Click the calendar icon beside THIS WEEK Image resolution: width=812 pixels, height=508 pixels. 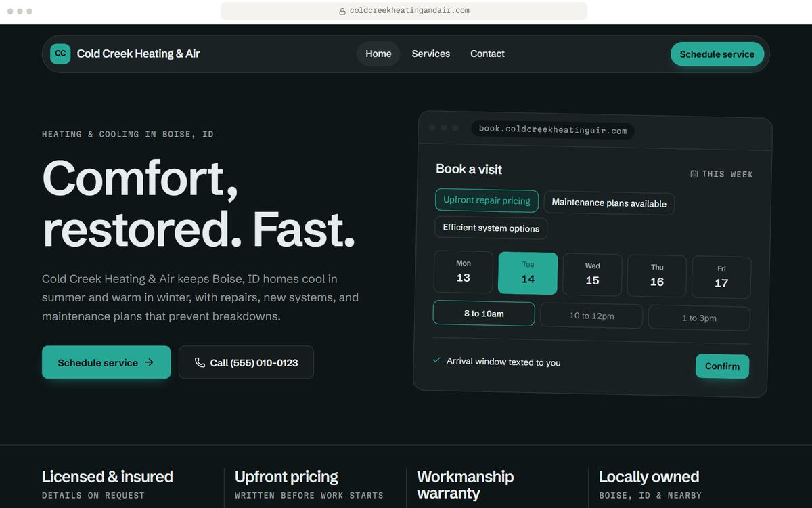694,174
